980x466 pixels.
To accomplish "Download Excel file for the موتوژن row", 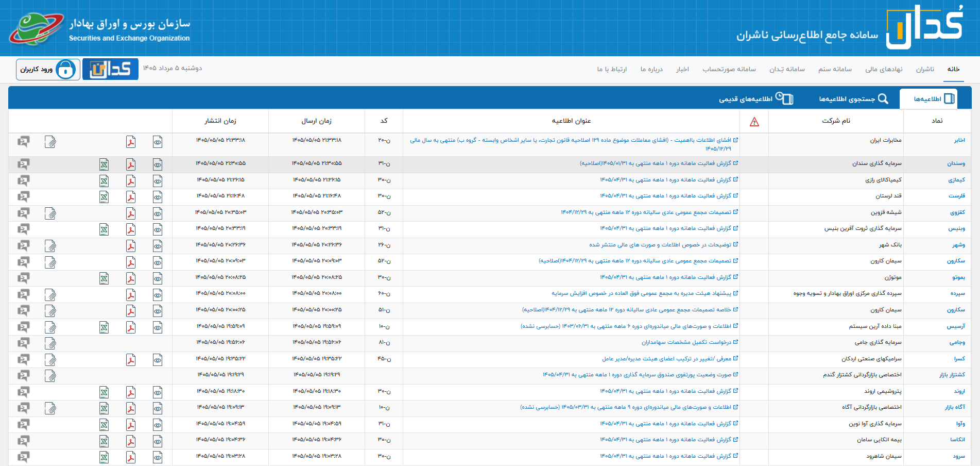I will [104, 278].
